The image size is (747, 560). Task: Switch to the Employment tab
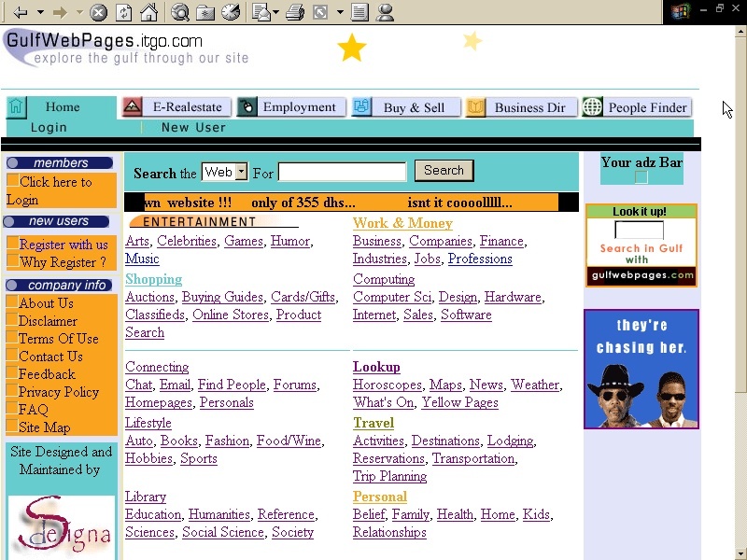coord(292,107)
